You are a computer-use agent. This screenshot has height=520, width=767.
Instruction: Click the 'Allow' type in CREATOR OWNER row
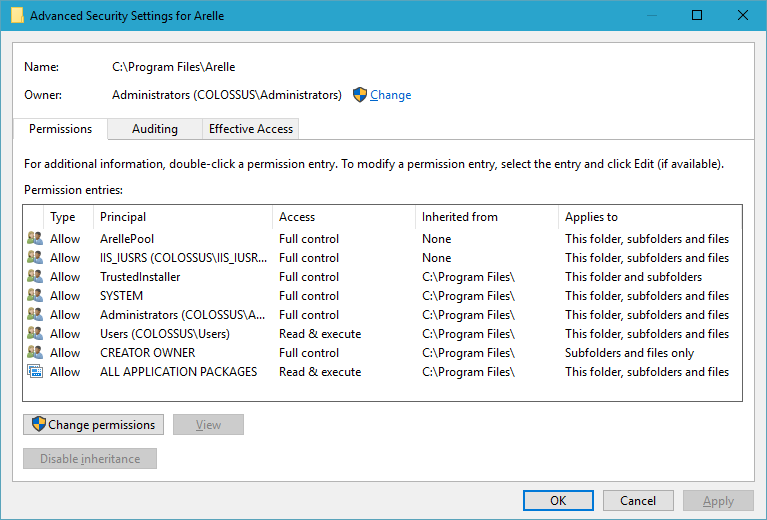(65, 353)
